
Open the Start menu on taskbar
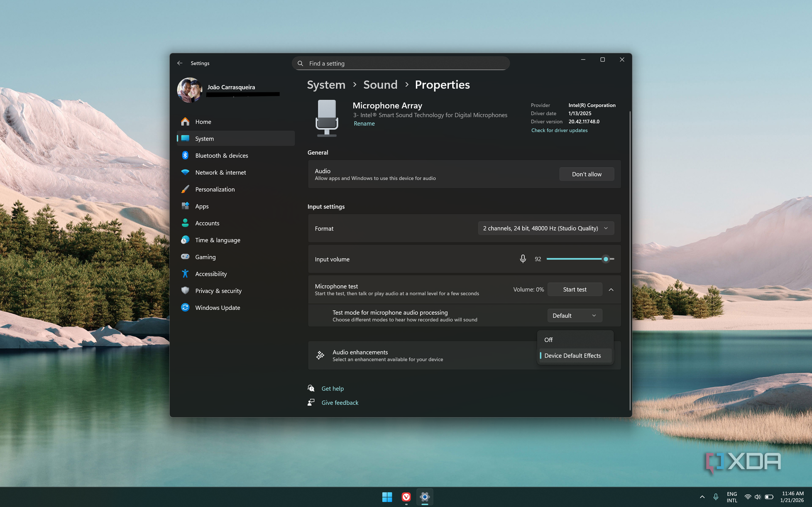[387, 497]
